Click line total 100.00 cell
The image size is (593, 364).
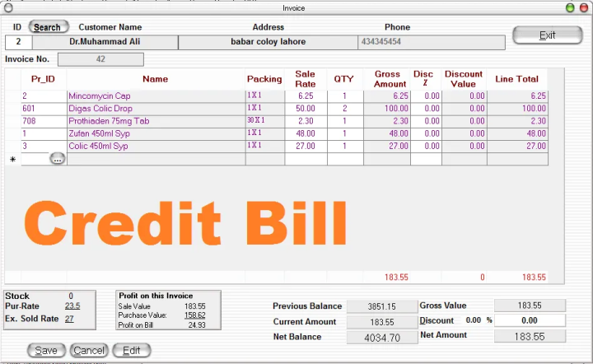(x=517, y=109)
